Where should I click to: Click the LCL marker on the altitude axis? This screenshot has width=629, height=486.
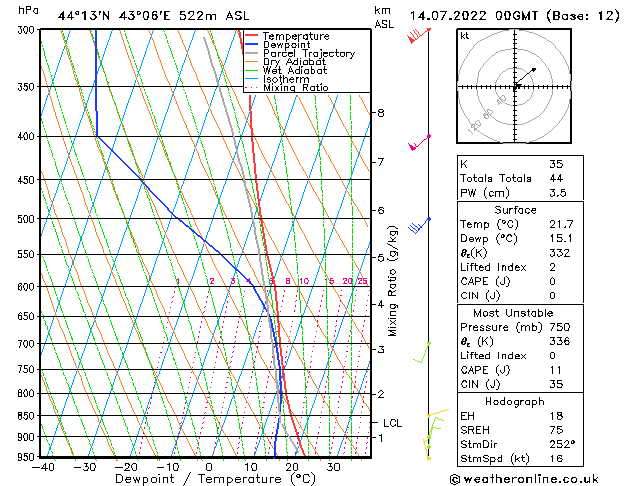pyautogui.click(x=392, y=423)
